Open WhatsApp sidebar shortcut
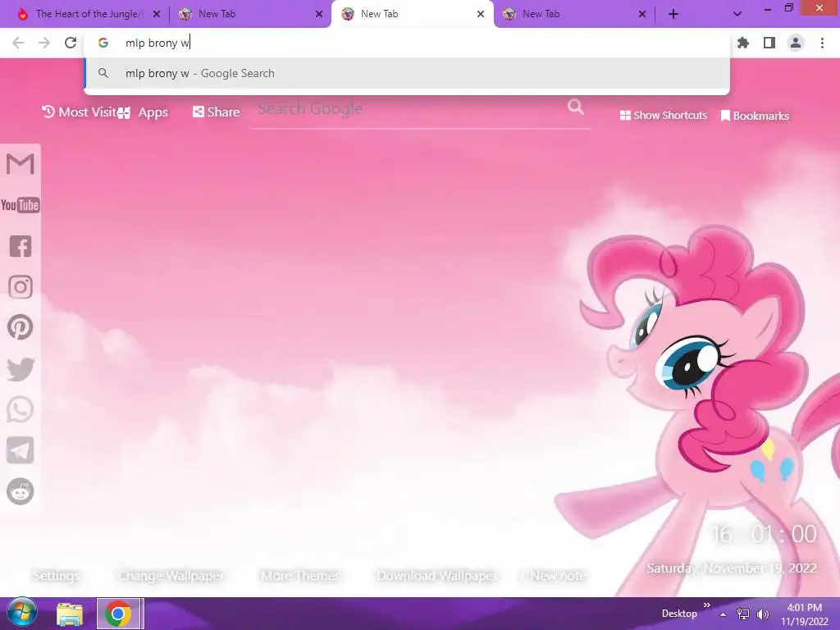The image size is (840, 630). [21, 410]
